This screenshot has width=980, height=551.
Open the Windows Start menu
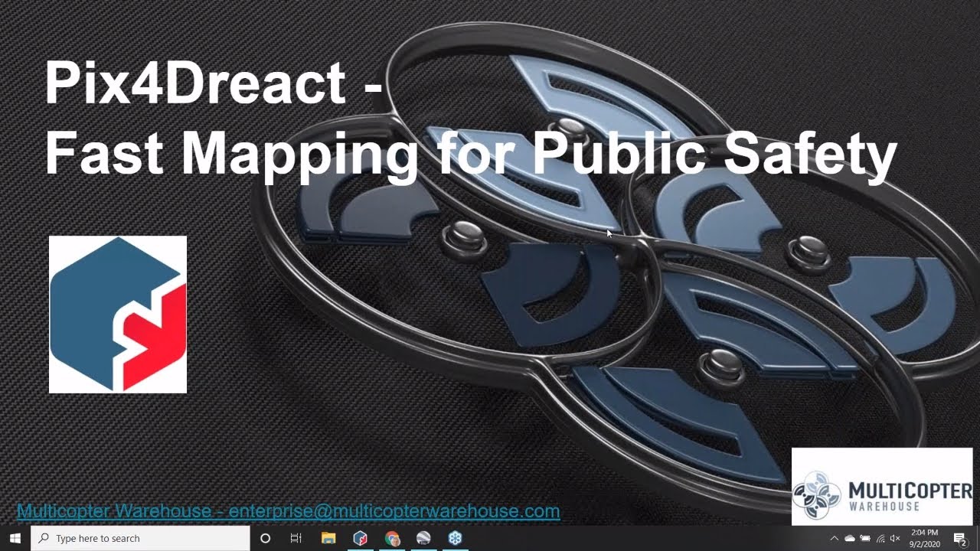(15, 538)
